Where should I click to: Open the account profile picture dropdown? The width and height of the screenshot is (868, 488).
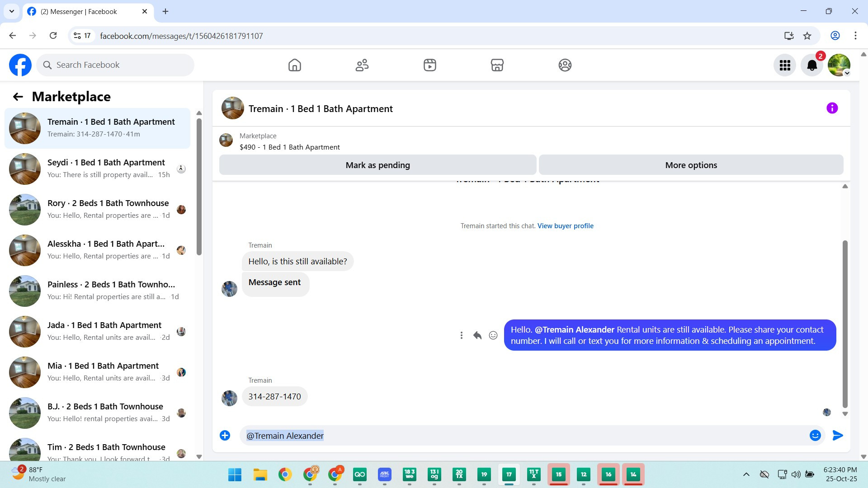point(839,66)
